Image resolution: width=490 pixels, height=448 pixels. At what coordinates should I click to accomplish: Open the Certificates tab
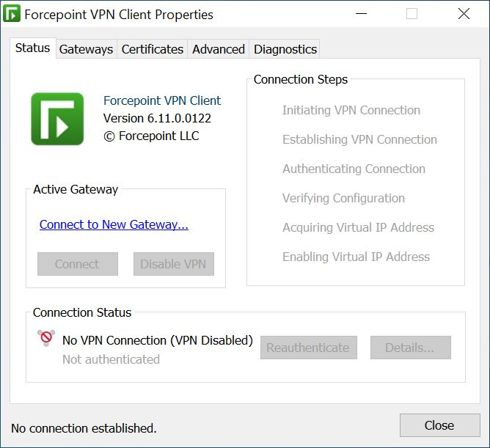[152, 49]
